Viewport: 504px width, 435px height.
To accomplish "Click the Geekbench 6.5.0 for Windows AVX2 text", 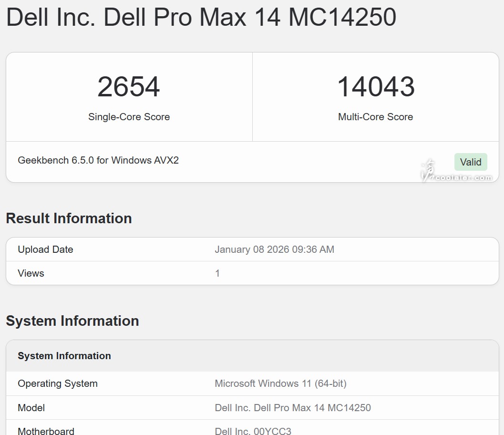I will tap(98, 160).
